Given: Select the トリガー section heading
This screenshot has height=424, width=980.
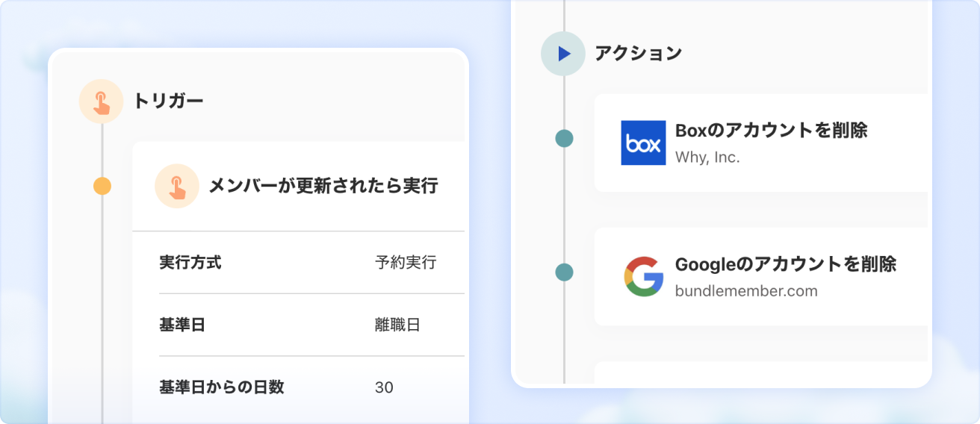Looking at the screenshot, I should pos(168,101).
